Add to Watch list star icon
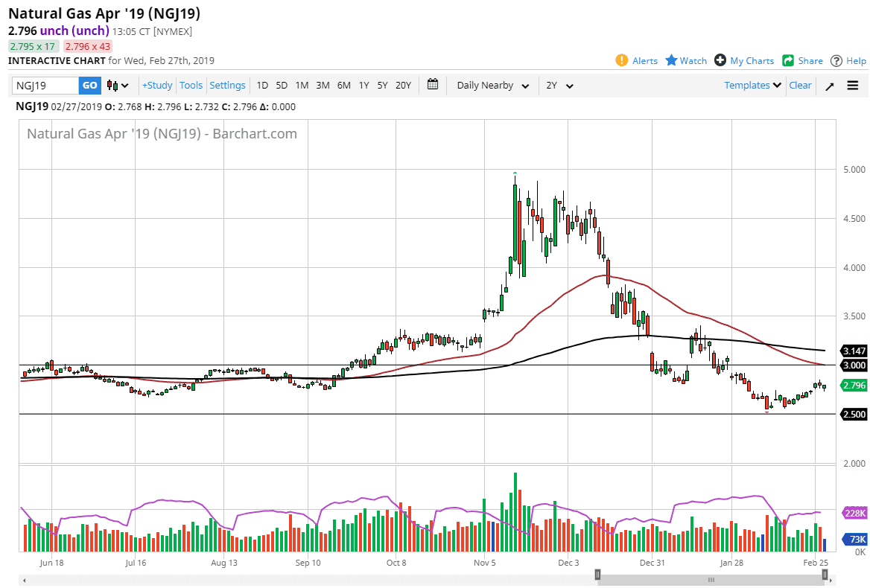Screen dimensions: 870x588 click(670, 60)
